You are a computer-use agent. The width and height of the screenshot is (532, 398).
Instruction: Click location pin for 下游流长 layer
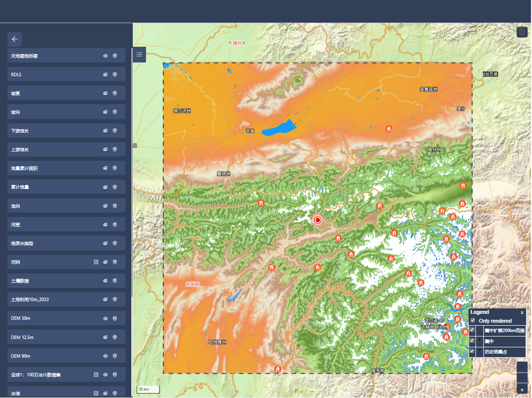pyautogui.click(x=115, y=130)
